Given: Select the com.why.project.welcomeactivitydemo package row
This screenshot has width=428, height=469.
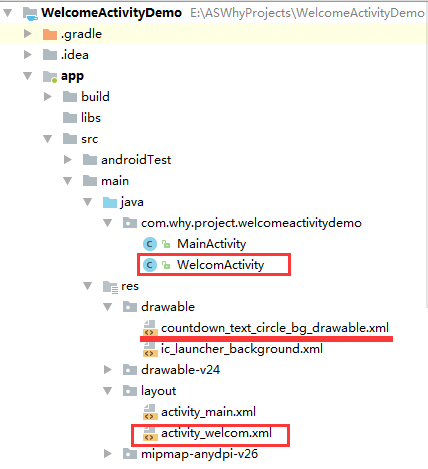Looking at the screenshot, I should pyautogui.click(x=214, y=223).
